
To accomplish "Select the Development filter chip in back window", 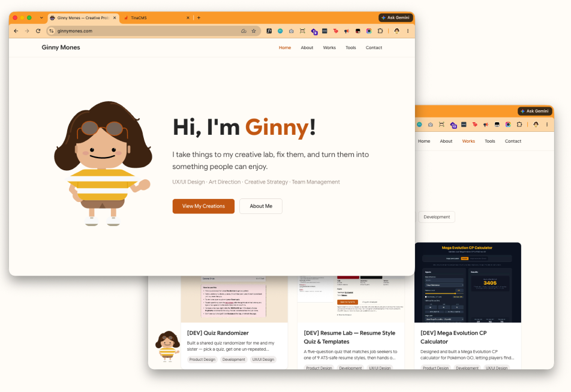I will pos(437,217).
